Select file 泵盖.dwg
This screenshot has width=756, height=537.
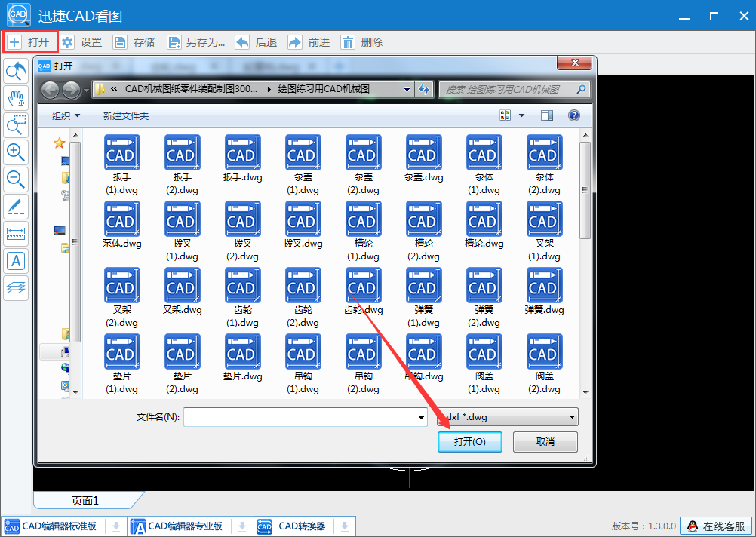(x=423, y=159)
